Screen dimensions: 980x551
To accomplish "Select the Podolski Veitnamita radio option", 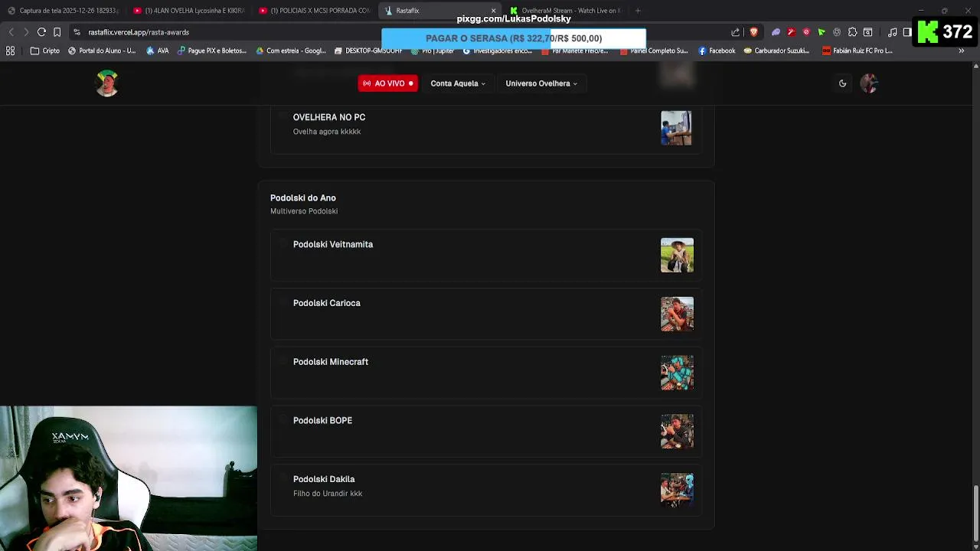I will [283, 244].
